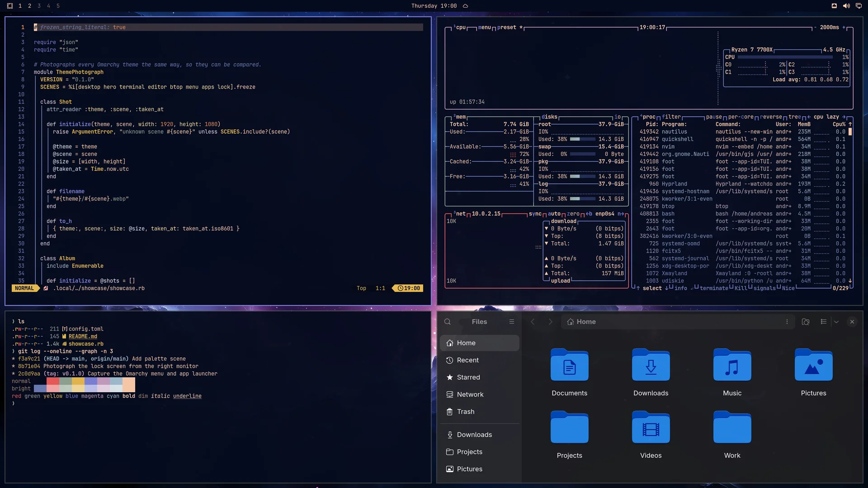This screenshot has height=488, width=868.
Task: Toggle btop net sync option
Action: 535,214
